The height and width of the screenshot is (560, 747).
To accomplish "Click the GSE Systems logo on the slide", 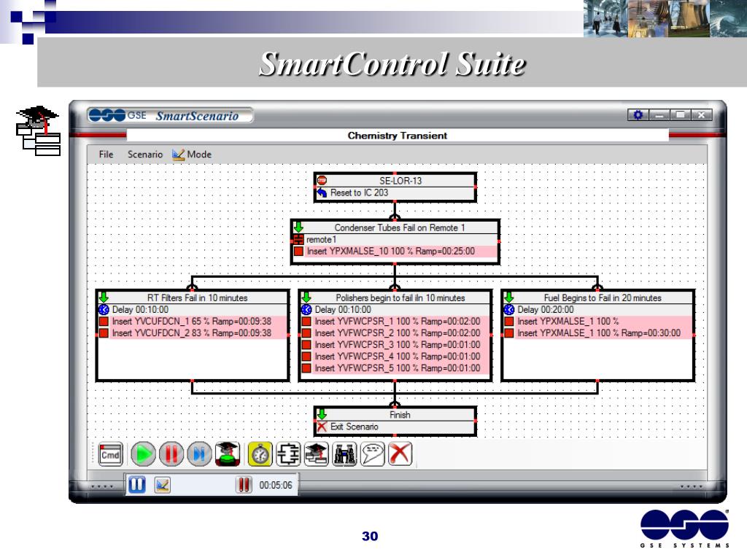I will coord(684,529).
